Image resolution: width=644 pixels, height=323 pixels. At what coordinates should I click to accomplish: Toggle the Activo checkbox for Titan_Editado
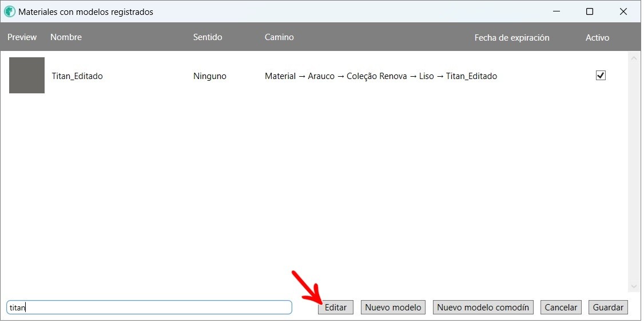click(x=601, y=76)
